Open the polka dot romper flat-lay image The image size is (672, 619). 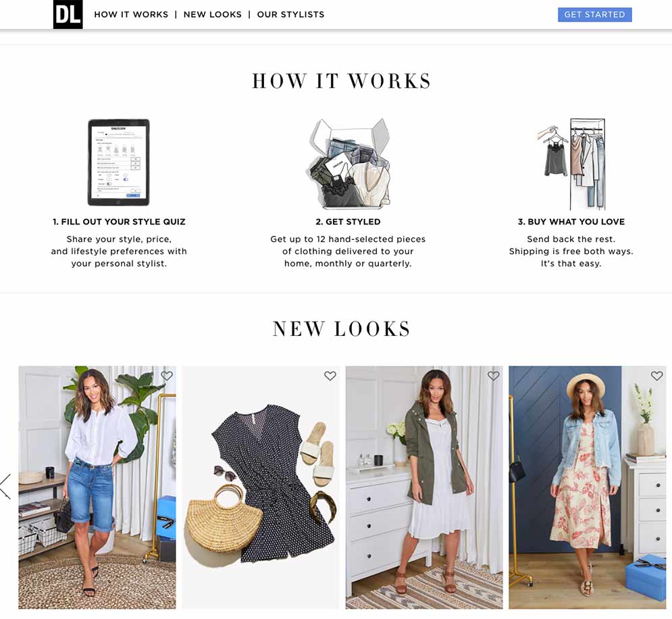(261, 487)
